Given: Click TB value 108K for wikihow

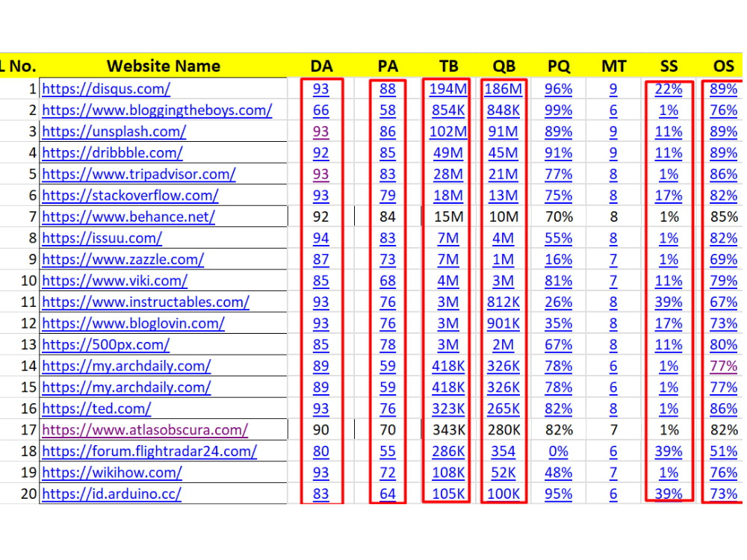Looking at the screenshot, I should click(448, 473).
